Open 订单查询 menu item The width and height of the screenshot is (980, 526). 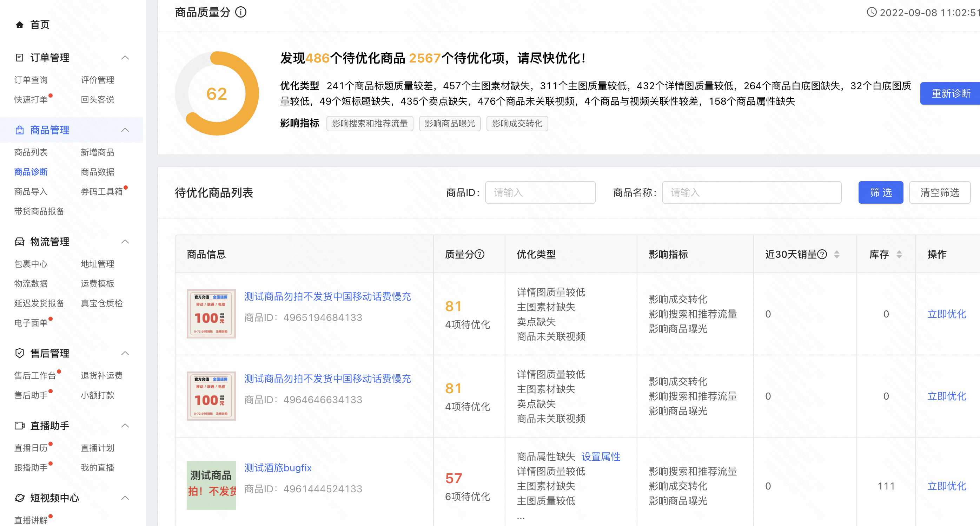coord(31,80)
